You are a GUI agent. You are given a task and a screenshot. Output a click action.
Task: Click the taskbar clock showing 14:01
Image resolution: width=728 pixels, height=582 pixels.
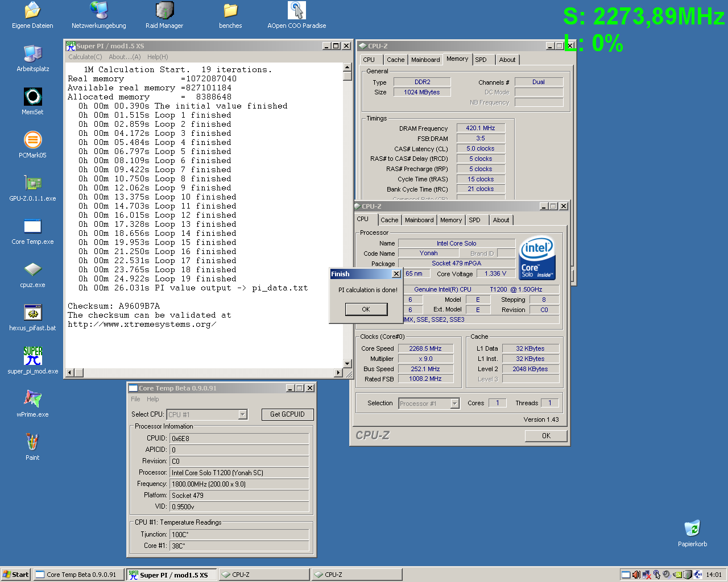714,575
